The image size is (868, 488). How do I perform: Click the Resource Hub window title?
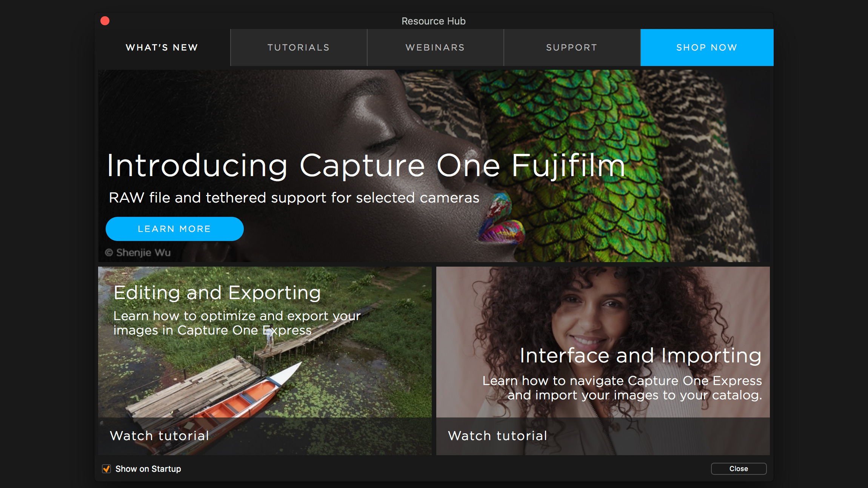(434, 21)
